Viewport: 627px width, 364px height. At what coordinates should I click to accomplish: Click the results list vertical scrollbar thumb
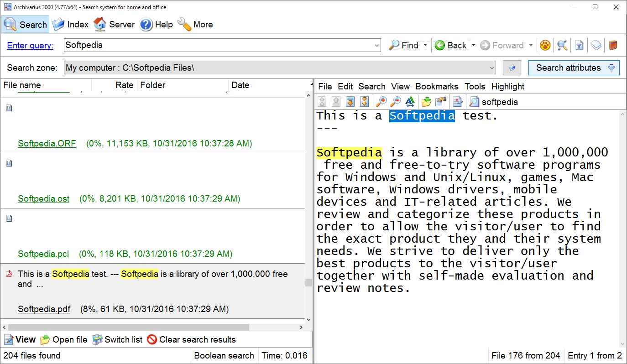308,282
